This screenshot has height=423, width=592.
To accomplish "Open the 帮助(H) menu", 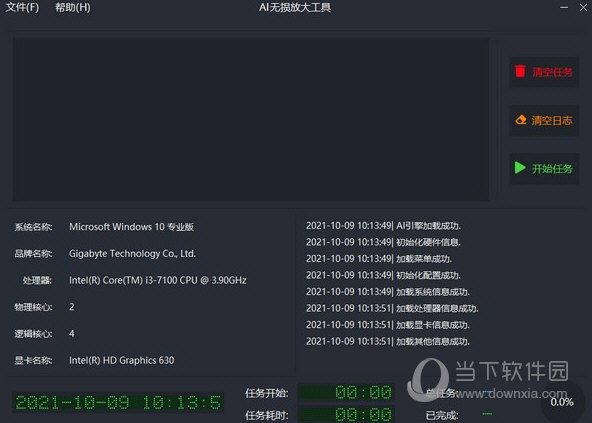I will 72,7.
